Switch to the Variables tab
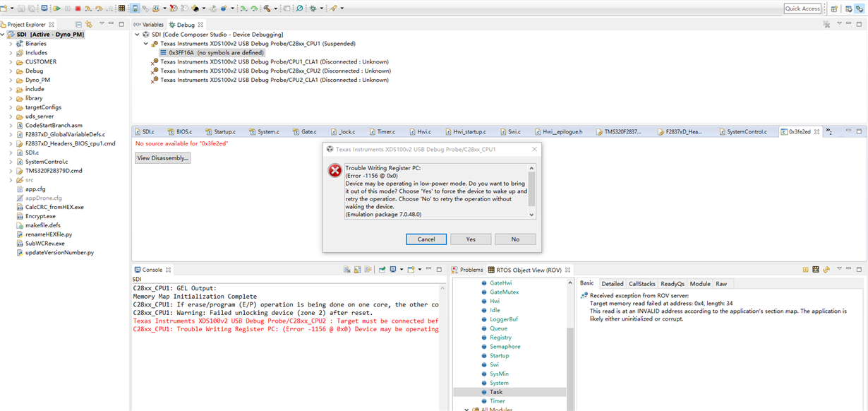The width and height of the screenshot is (868, 411). 147,24
